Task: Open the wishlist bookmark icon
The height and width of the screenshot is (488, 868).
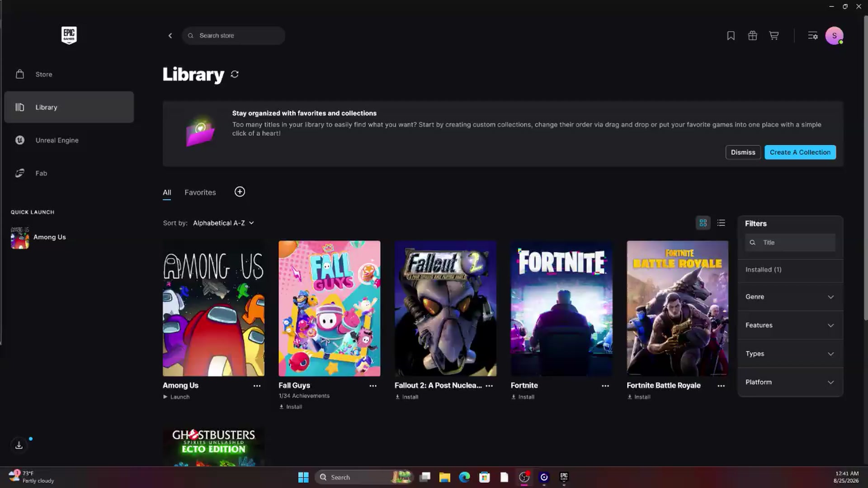Action: [731, 36]
